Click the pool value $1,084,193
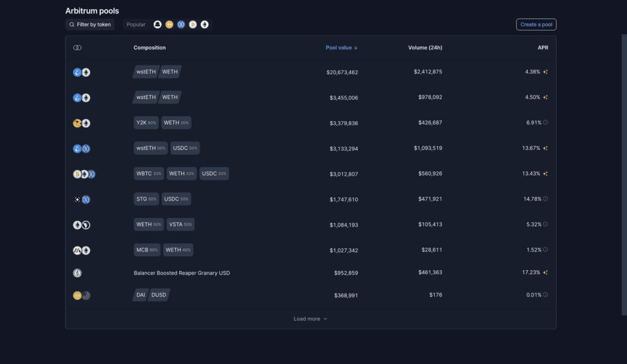 click(x=344, y=225)
